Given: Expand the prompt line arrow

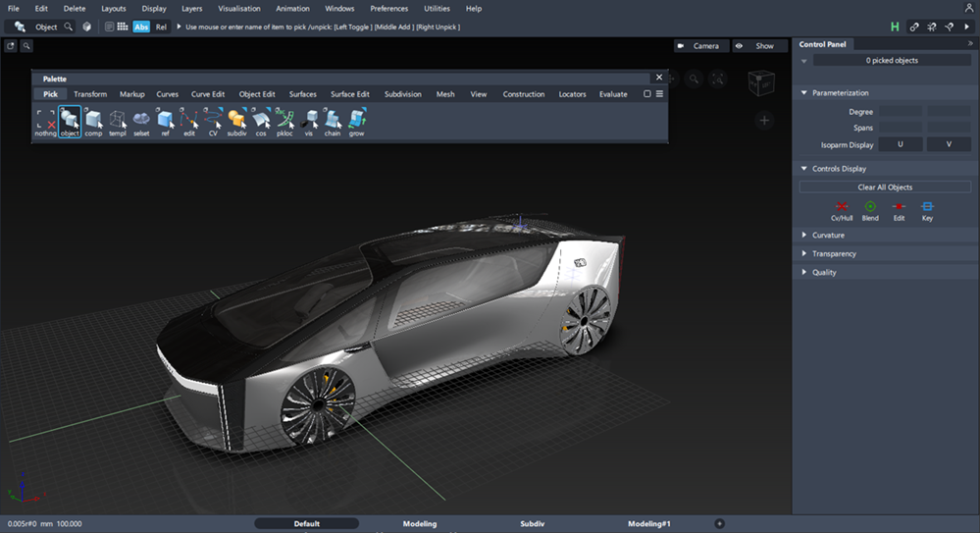Looking at the screenshot, I should tap(179, 27).
